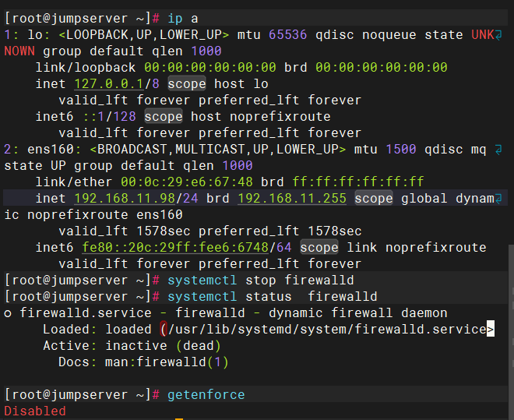Click the 'inactive (dead)' status text
Image resolution: width=514 pixels, height=420 pixels.
163,346
